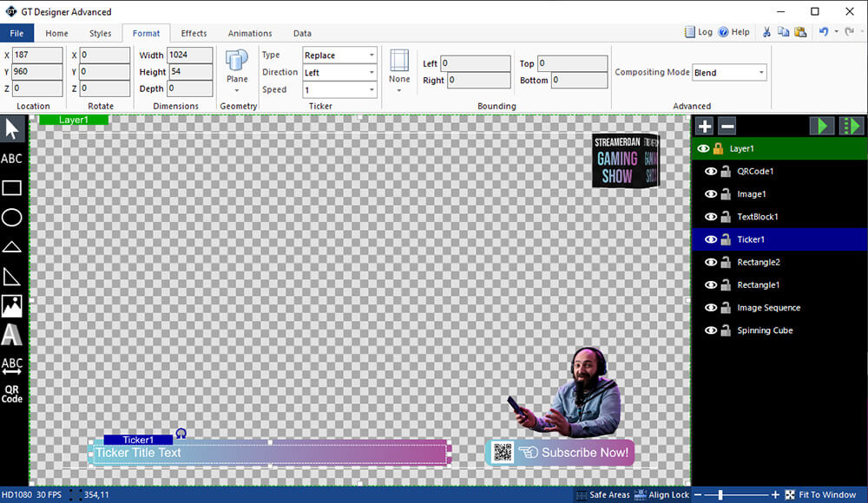Hide the QRCode1 layer via eye icon
The height and width of the screenshot is (503, 868).
click(x=711, y=172)
